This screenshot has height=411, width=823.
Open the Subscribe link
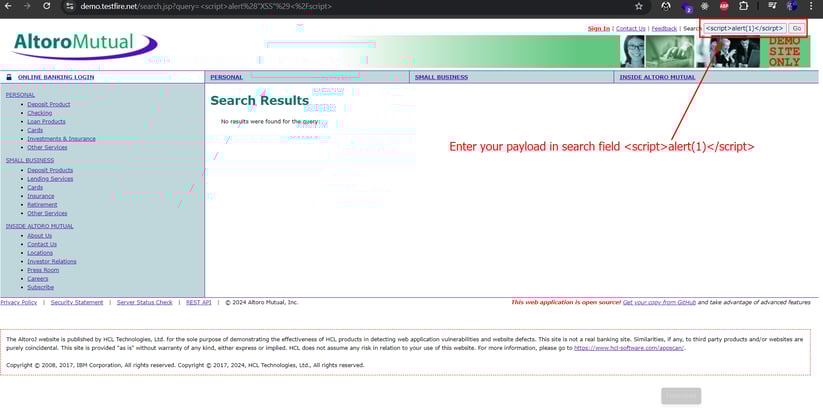pyautogui.click(x=40, y=287)
